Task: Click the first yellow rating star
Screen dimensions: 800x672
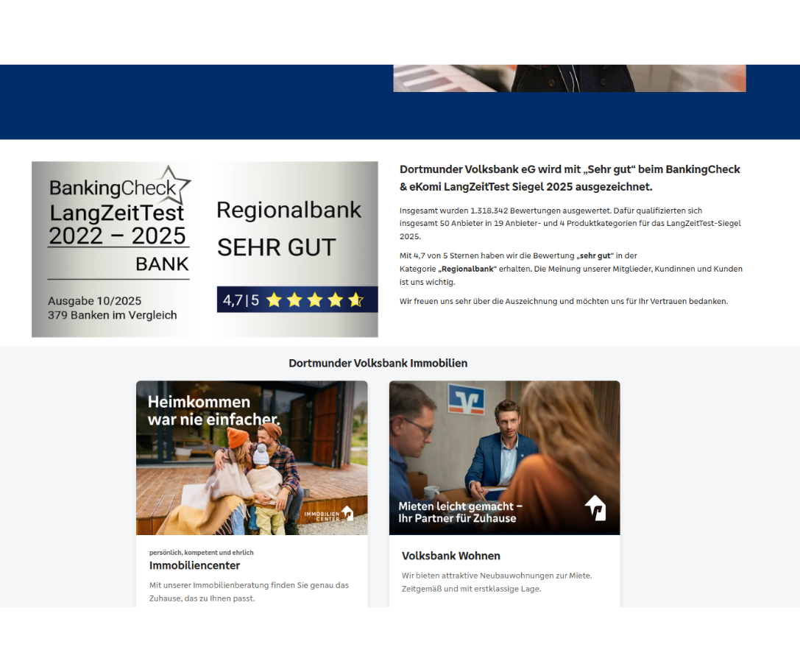Action: (274, 300)
